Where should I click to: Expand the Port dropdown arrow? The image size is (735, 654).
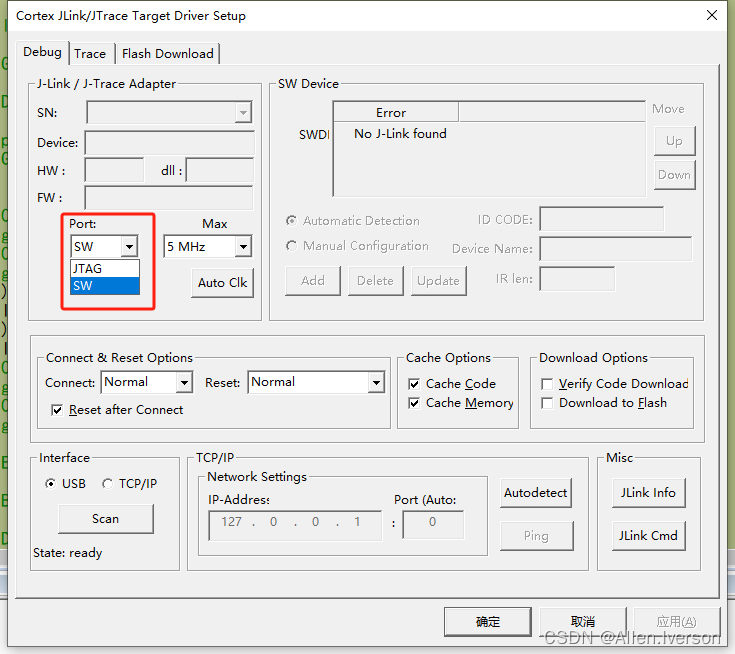(129, 246)
